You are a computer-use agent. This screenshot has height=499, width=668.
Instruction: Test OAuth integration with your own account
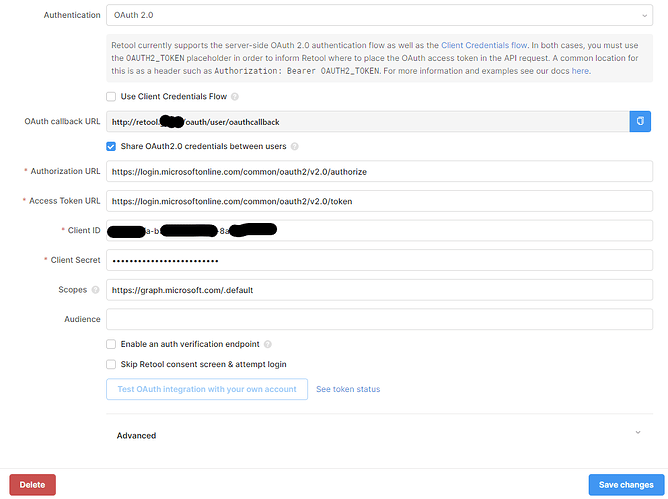click(207, 389)
